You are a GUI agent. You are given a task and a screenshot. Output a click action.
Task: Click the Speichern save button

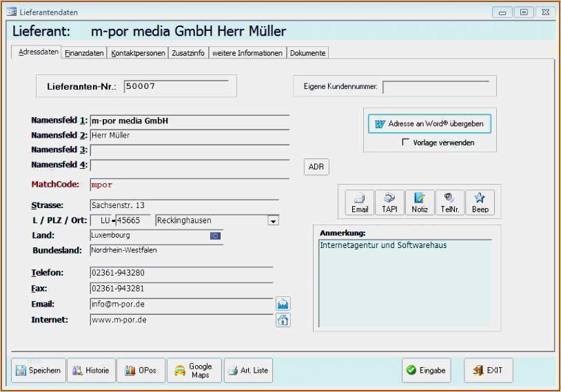coord(39,370)
